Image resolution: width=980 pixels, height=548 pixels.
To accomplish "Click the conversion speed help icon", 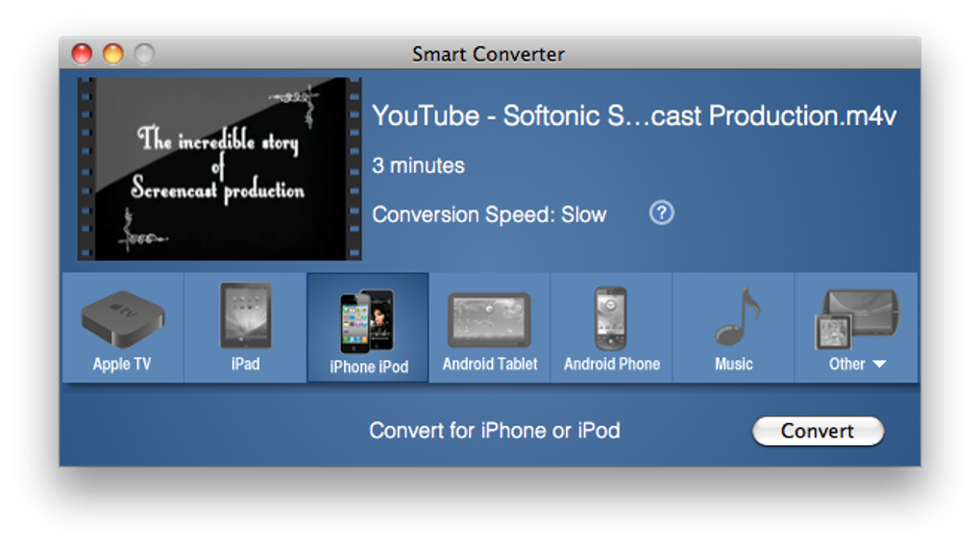I will [x=661, y=213].
